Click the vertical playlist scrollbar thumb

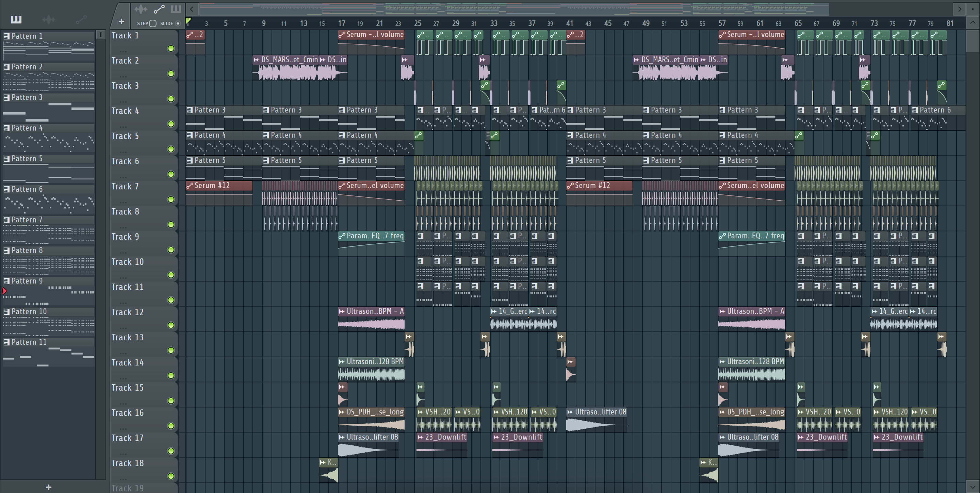click(x=973, y=41)
